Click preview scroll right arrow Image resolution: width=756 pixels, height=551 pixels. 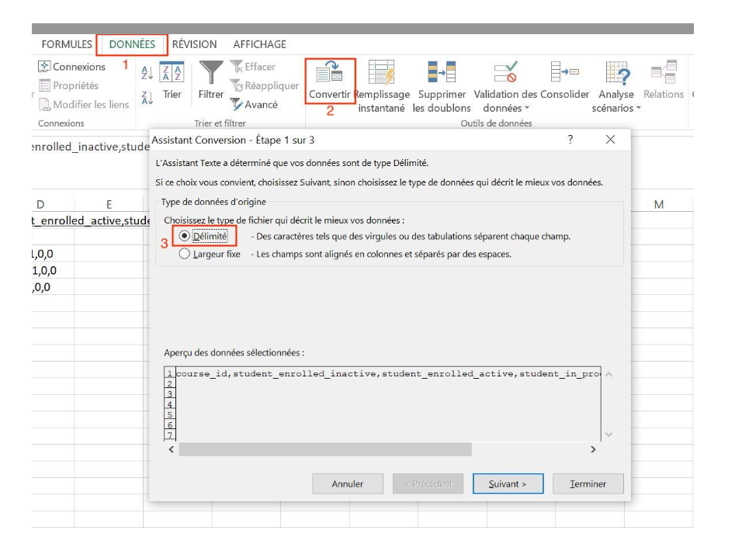click(593, 449)
